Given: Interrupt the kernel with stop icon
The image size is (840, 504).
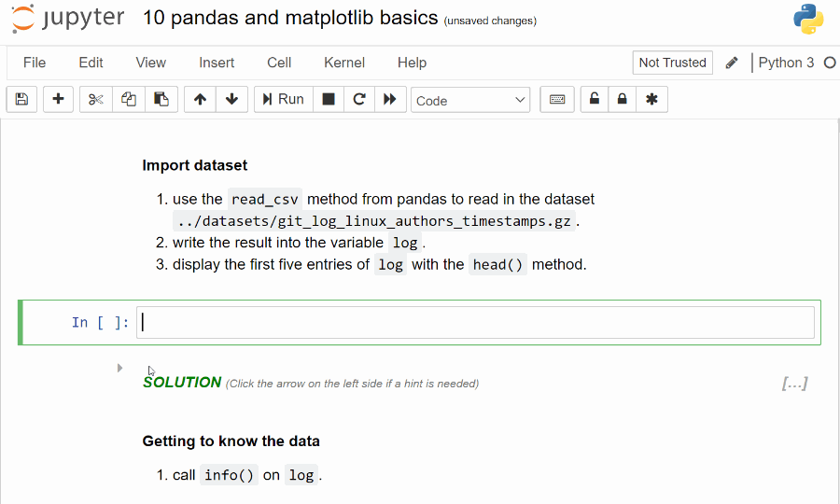Looking at the screenshot, I should [x=329, y=99].
